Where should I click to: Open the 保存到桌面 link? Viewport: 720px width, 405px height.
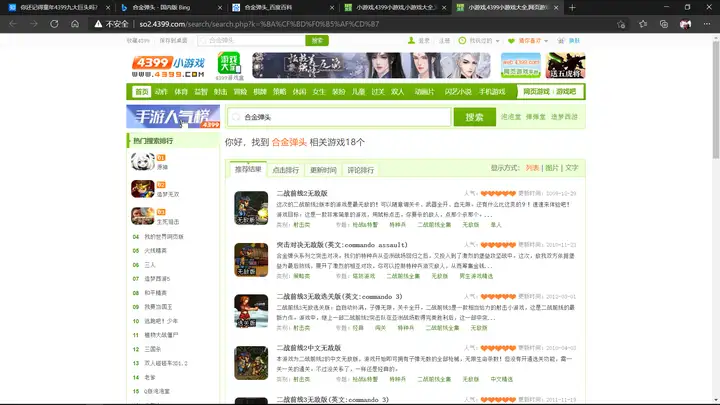click(x=173, y=41)
